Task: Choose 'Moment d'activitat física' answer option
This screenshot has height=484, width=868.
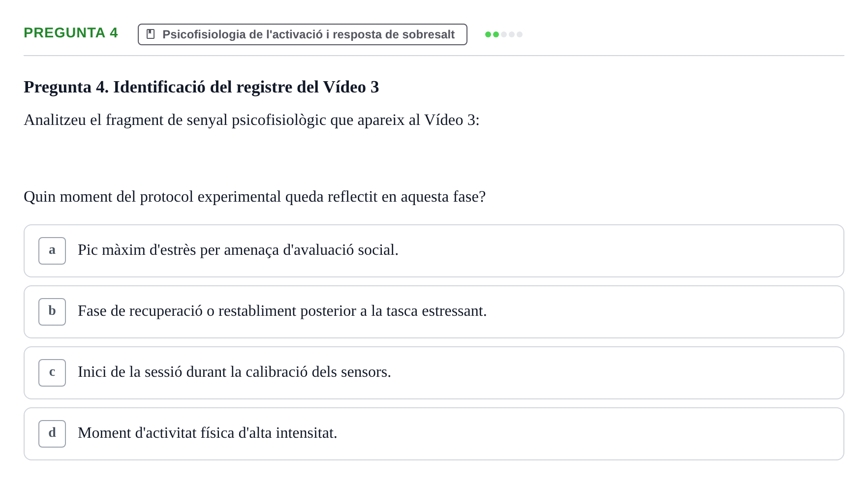Action: [x=434, y=434]
